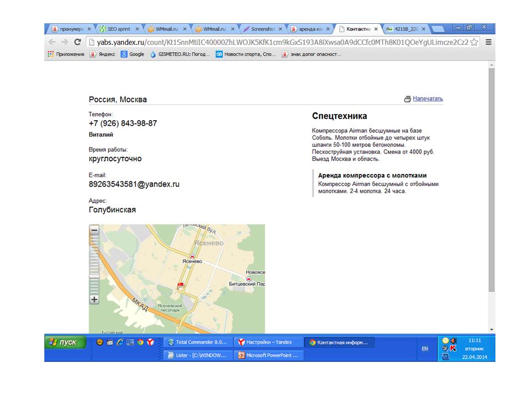Zoom out the map with minus button
This screenshot has width=532, height=399.
point(94,230)
